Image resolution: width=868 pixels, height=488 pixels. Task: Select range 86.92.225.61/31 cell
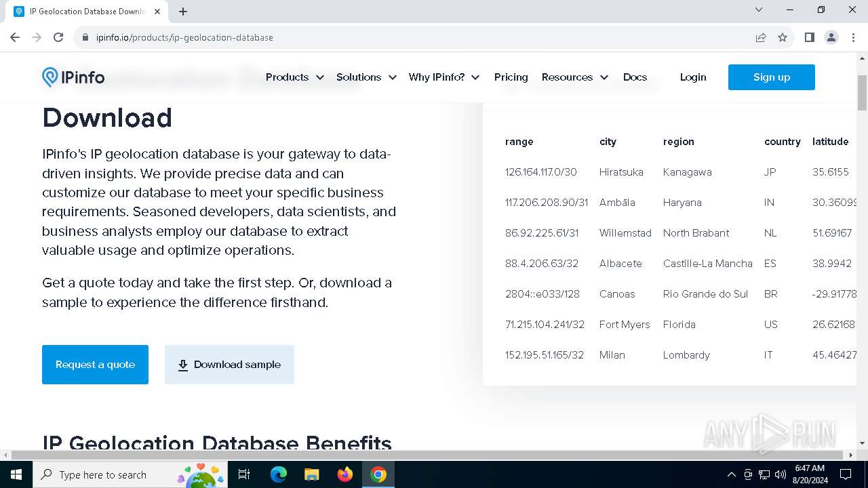[540, 233]
